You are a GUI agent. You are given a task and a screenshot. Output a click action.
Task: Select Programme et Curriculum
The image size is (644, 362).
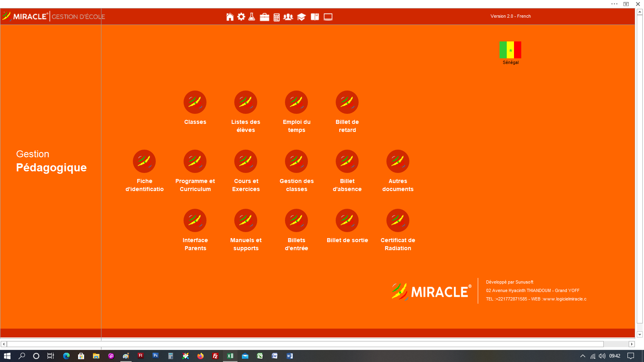(195, 161)
